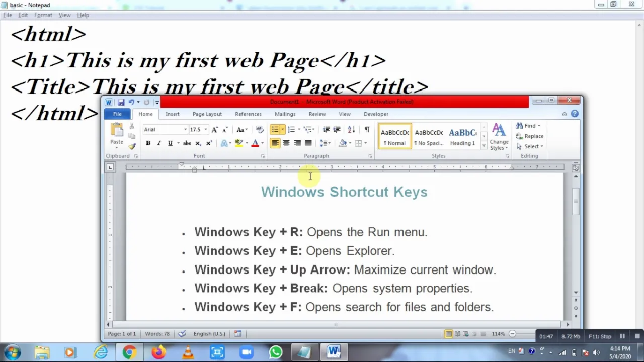Click the proofing check icon in the status bar
This screenshot has width=644, height=362.
coord(182,334)
